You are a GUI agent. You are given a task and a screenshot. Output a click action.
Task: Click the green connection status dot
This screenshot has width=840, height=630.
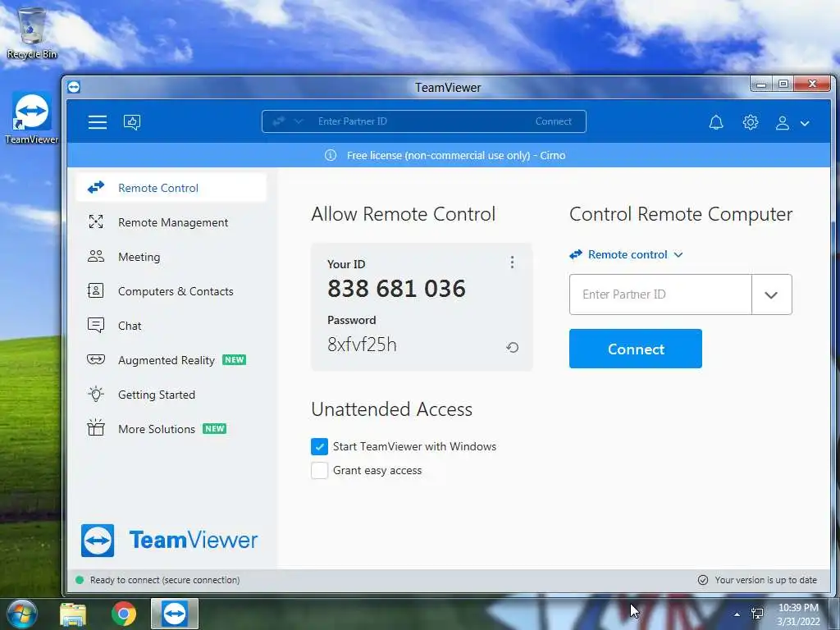tap(80, 580)
